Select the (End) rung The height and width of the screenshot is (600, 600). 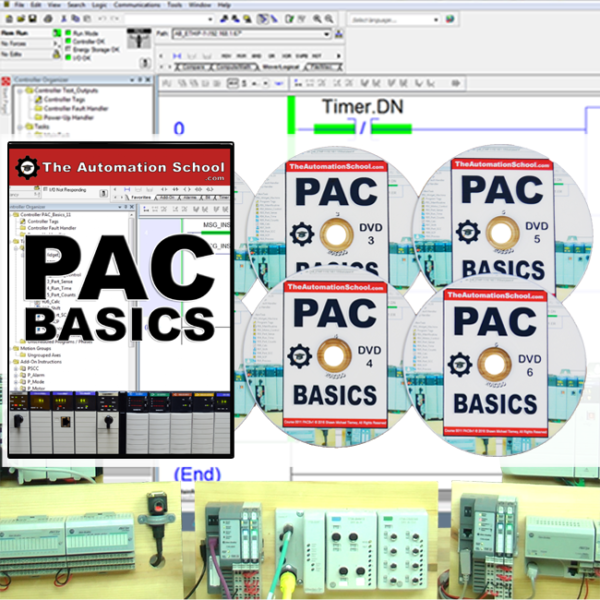[x=197, y=474]
